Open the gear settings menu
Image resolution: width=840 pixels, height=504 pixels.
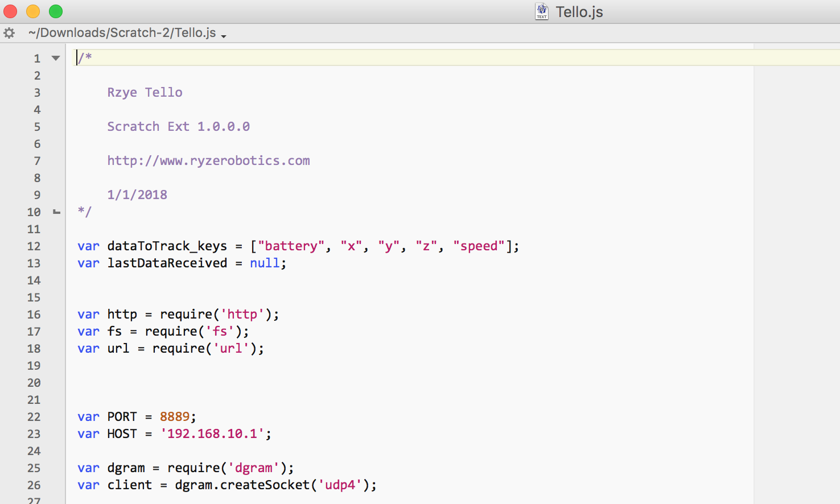pos(9,33)
